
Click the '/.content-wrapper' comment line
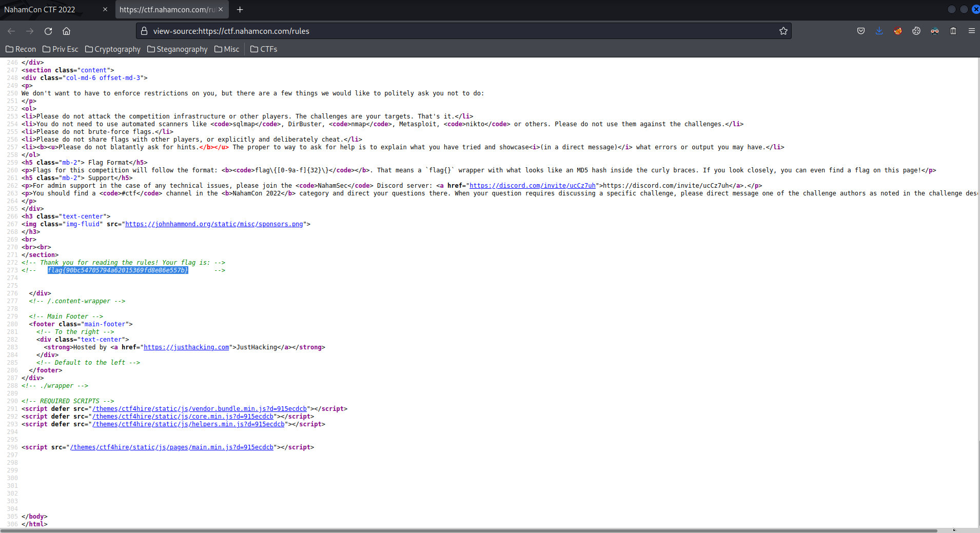coord(77,301)
